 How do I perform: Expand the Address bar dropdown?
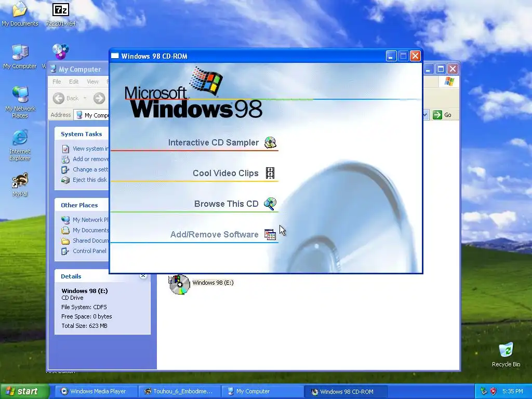(425, 115)
